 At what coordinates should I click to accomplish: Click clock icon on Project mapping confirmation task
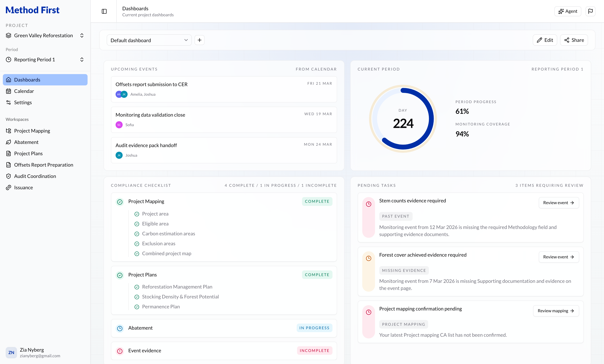[369, 312]
